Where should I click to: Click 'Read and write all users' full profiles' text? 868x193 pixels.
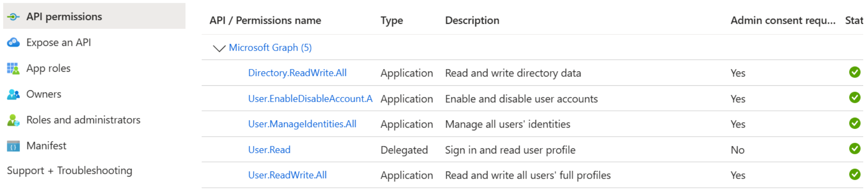tap(528, 175)
